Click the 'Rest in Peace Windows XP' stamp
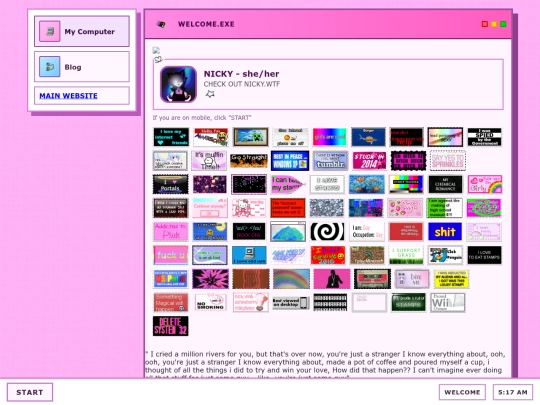 pyautogui.click(x=290, y=161)
